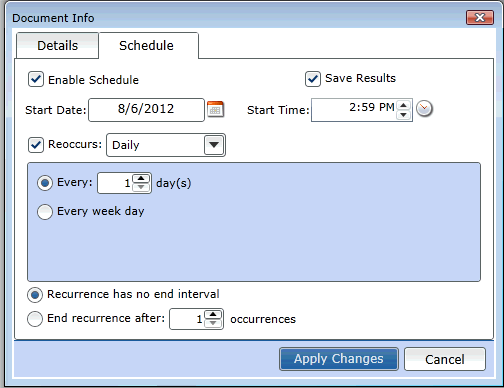Toggle the Reoccurs checkbox

coord(36,145)
